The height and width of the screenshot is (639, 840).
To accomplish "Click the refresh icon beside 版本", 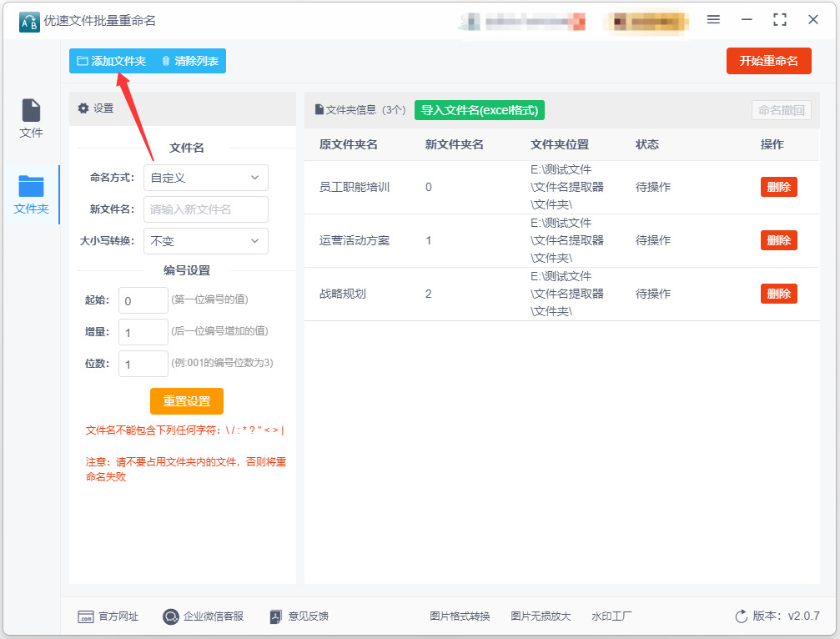I will [741, 616].
